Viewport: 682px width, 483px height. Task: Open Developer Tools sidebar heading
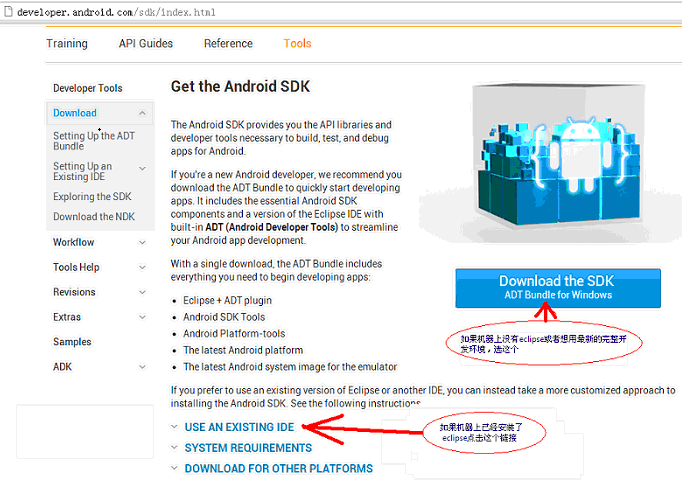tap(88, 88)
